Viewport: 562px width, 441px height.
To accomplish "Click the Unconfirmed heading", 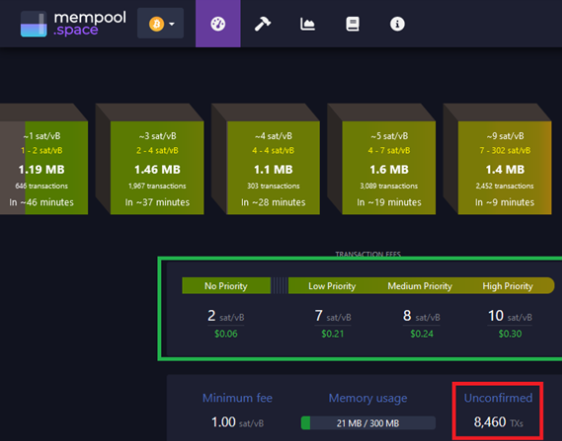I will coord(498,398).
